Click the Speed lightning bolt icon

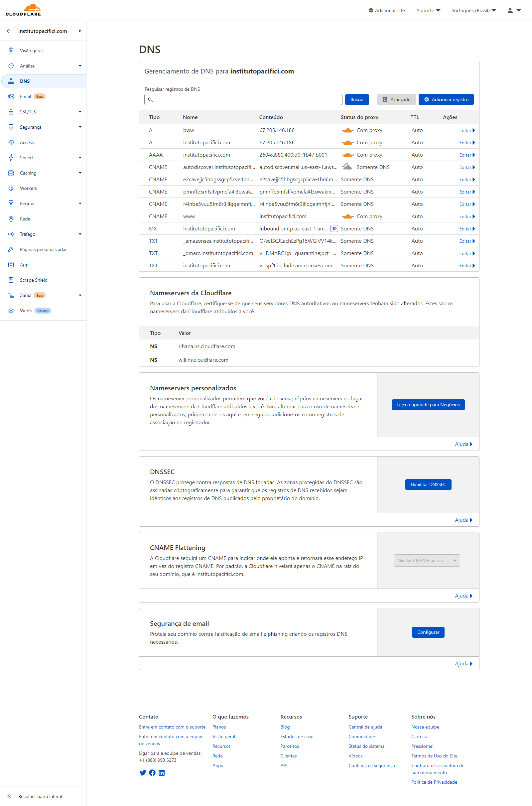tap(11, 157)
